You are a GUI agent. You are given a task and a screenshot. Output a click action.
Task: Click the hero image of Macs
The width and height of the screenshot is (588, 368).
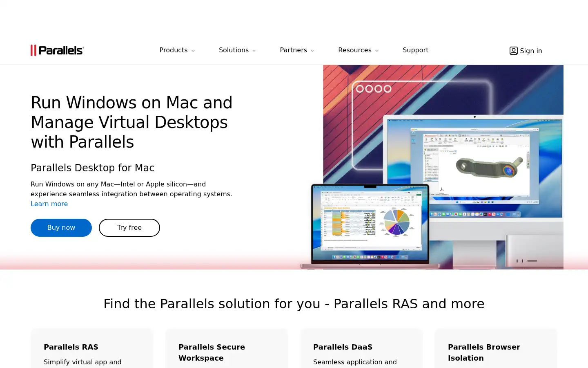432,167
